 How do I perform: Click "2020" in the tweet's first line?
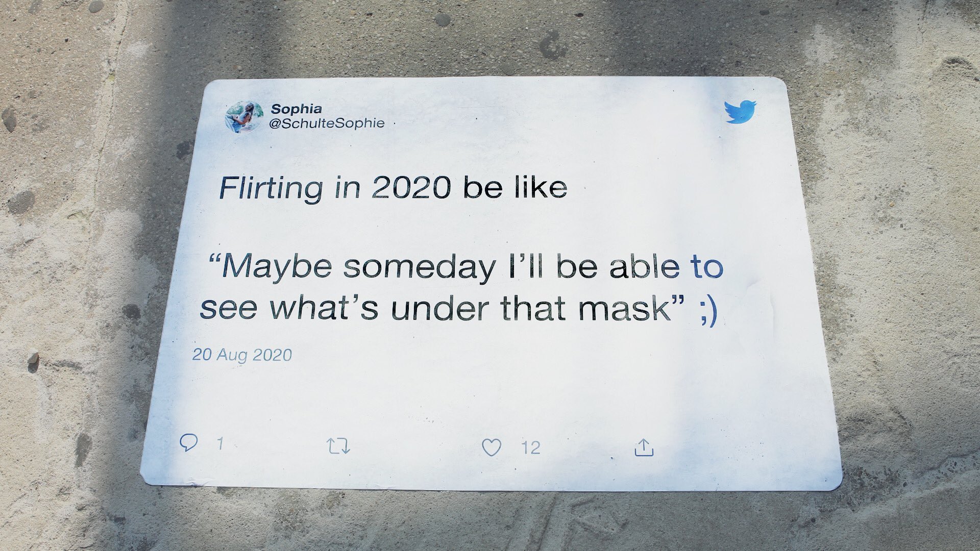click(x=411, y=188)
